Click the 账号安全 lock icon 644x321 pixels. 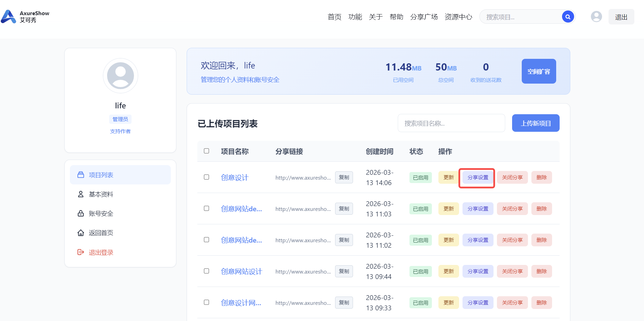coord(81,213)
